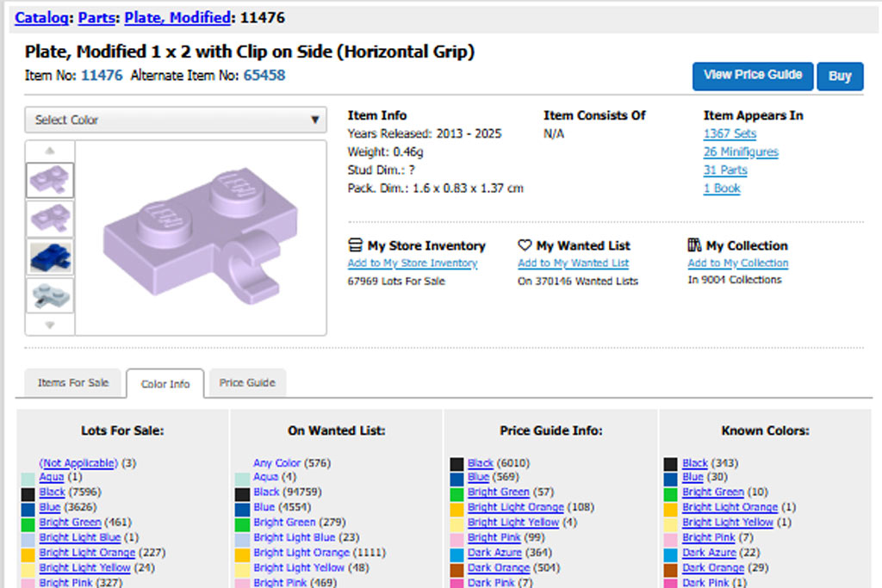Click the My Store Inventory icon
Image resolution: width=882 pixels, height=588 pixels.
point(355,245)
